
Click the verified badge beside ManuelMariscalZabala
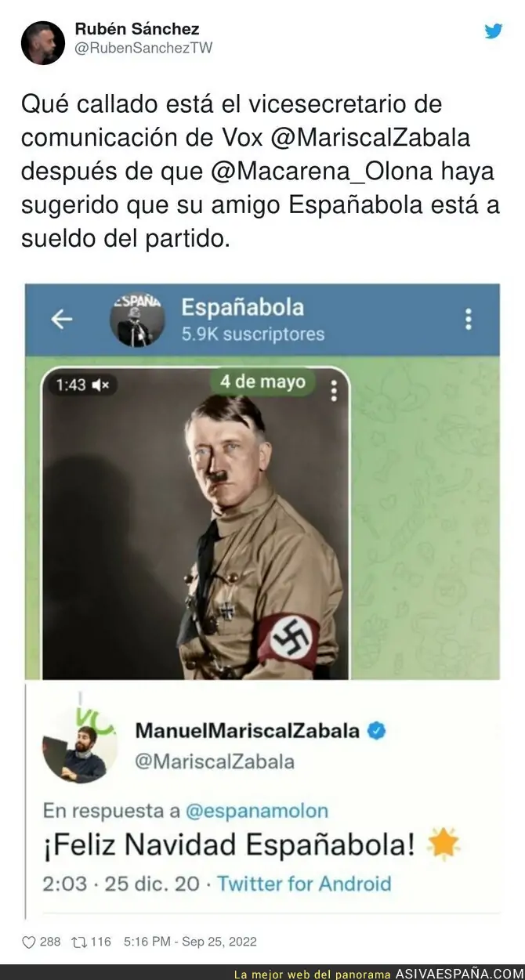377,731
